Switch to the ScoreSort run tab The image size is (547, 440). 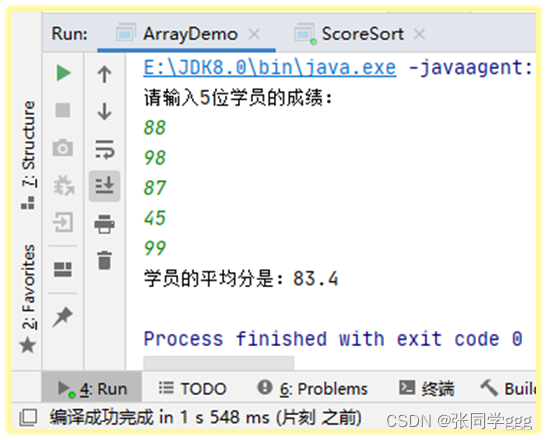[x=362, y=34]
